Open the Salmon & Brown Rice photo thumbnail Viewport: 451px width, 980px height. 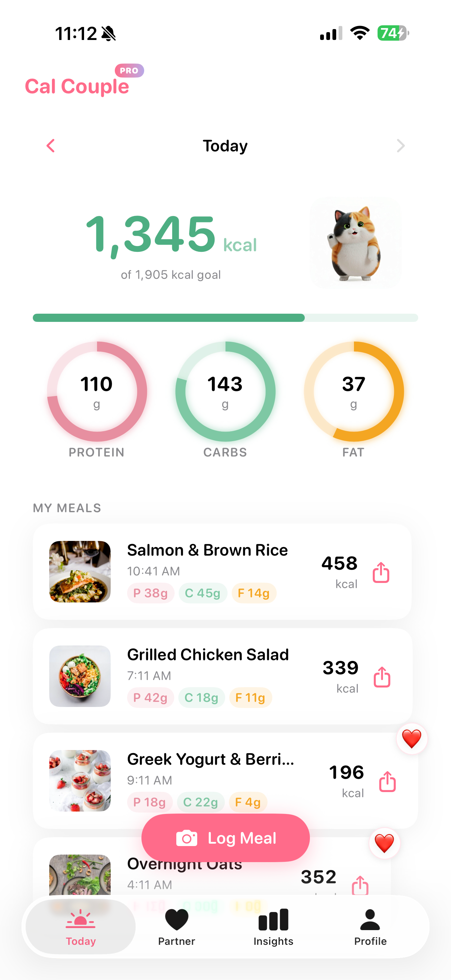(x=80, y=571)
